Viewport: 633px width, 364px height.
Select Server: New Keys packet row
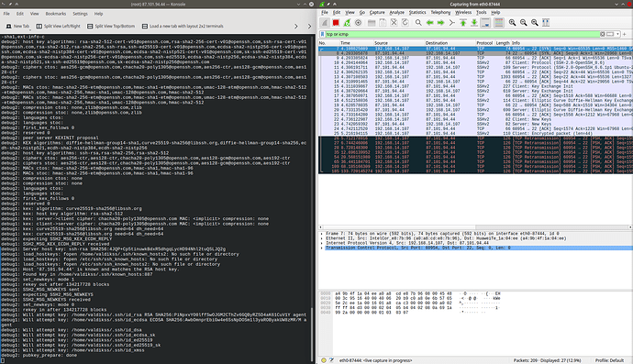475,124
